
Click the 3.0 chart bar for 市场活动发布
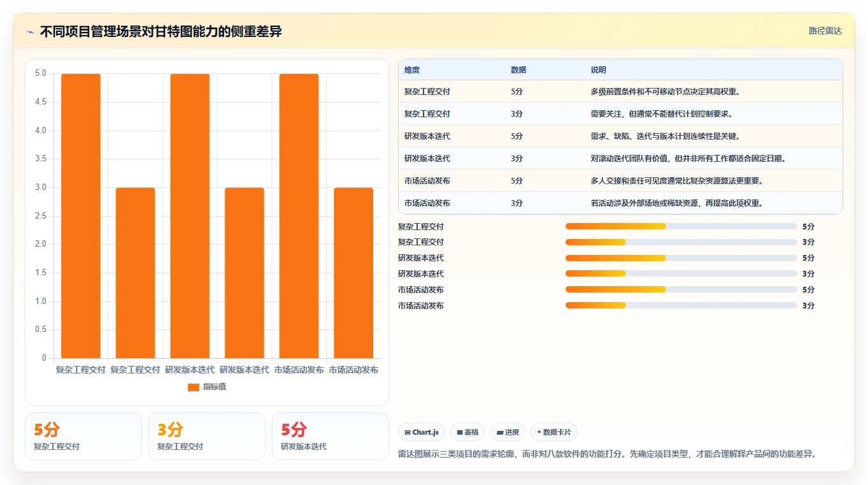pos(353,273)
